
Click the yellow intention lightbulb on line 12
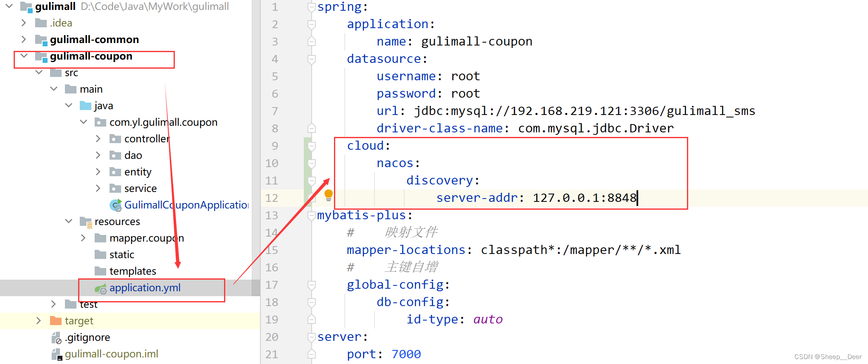point(329,195)
